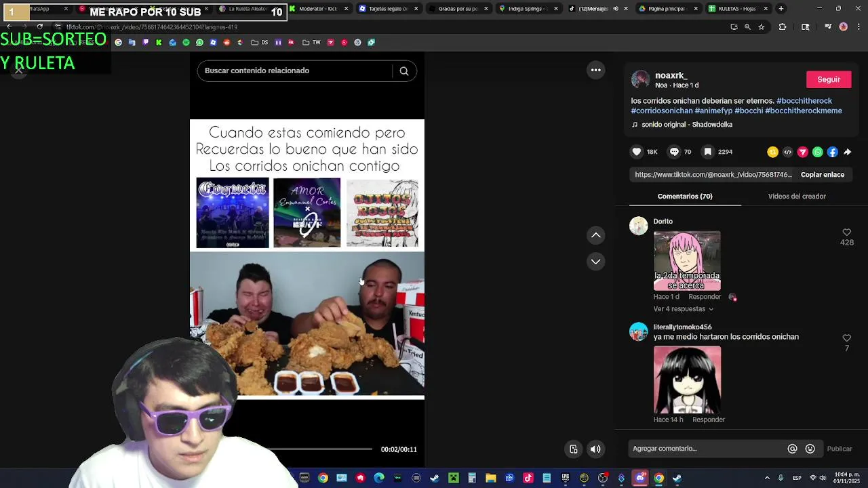Open TikTok app in the taskbar

tap(528, 478)
